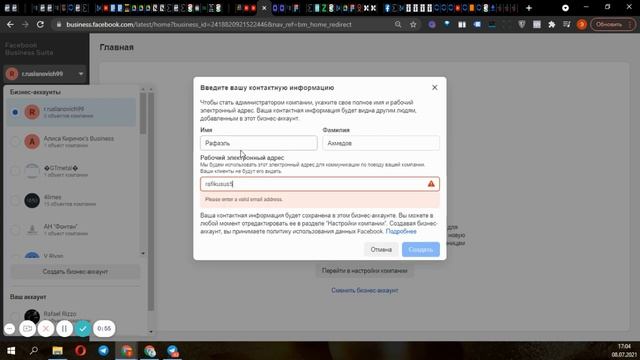Open the extensions puzzle piece menu
Screen dimensions: 640x360
tap(552, 24)
